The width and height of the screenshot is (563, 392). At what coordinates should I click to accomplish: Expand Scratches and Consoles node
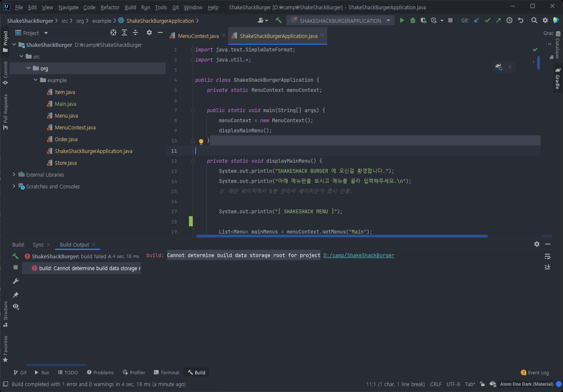14,186
